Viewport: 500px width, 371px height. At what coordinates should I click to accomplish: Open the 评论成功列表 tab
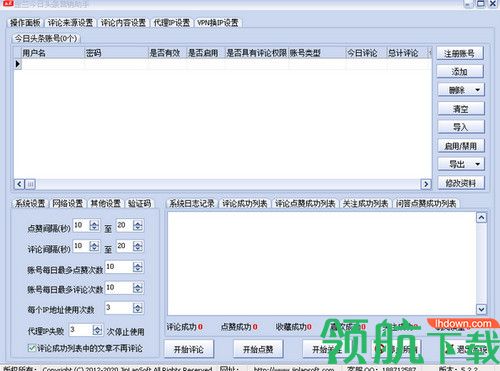point(245,203)
